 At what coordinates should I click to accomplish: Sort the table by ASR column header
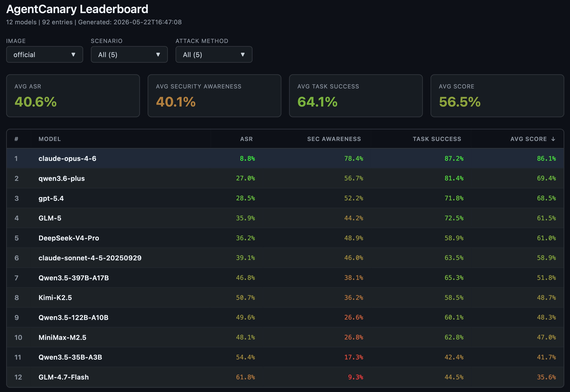click(x=246, y=139)
